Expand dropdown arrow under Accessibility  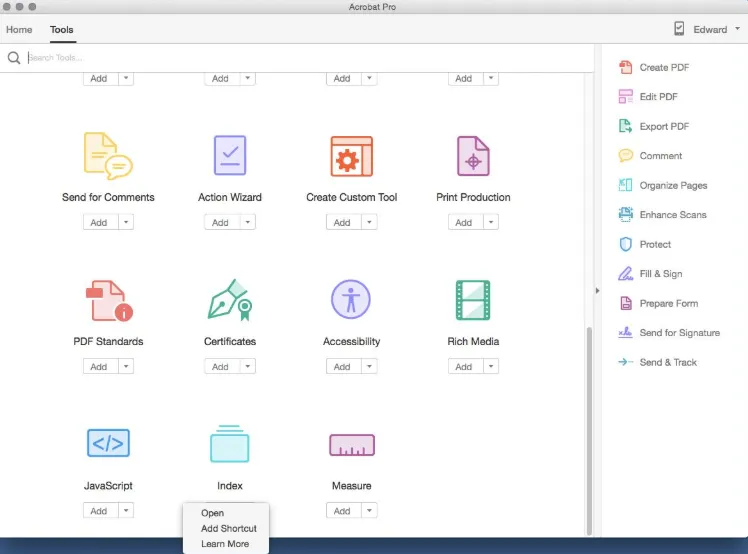coord(369,366)
